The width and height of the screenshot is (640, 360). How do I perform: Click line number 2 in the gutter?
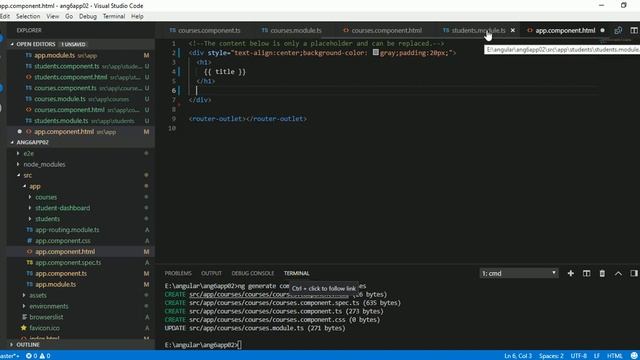coord(173,53)
